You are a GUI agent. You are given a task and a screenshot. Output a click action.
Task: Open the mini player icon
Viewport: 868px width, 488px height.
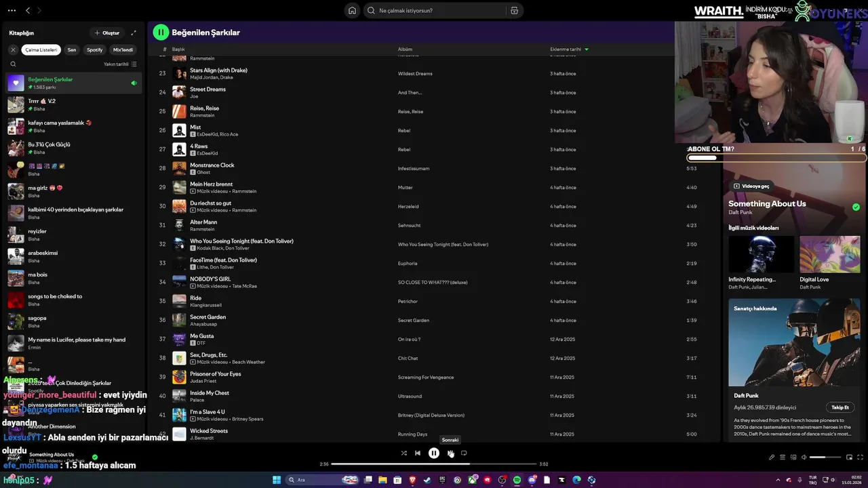[850, 457]
